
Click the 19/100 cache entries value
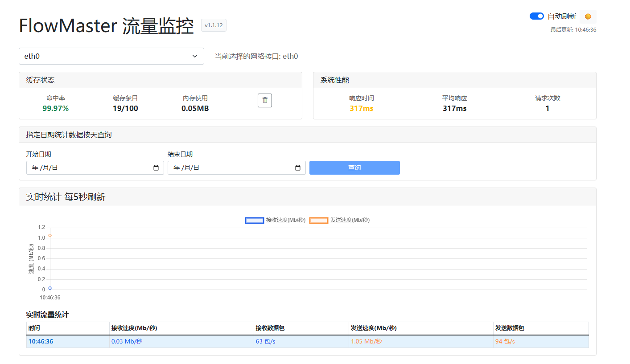(125, 108)
